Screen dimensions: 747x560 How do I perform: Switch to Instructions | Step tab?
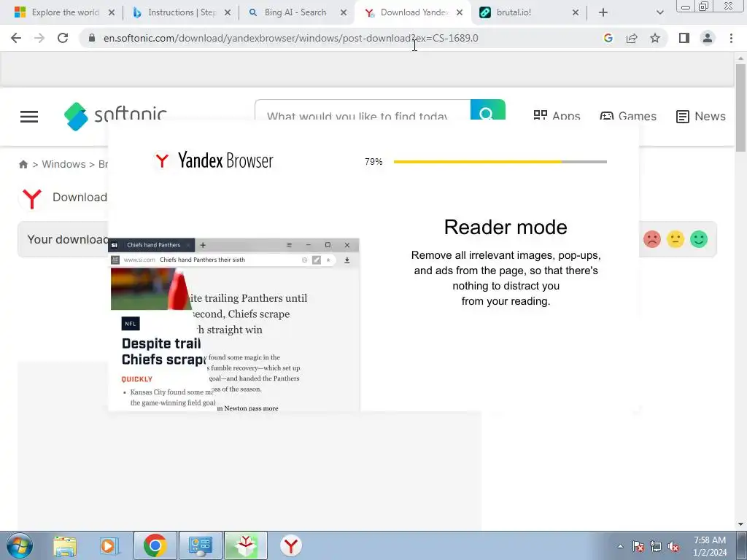182,12
